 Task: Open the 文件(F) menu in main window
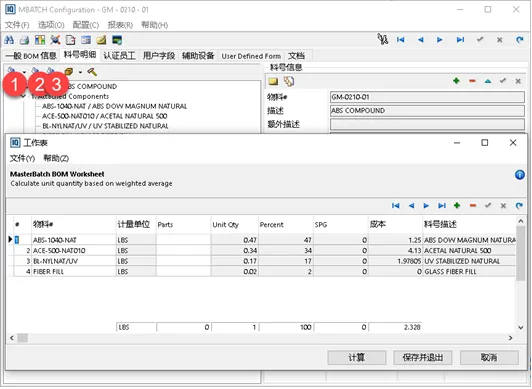(17, 25)
